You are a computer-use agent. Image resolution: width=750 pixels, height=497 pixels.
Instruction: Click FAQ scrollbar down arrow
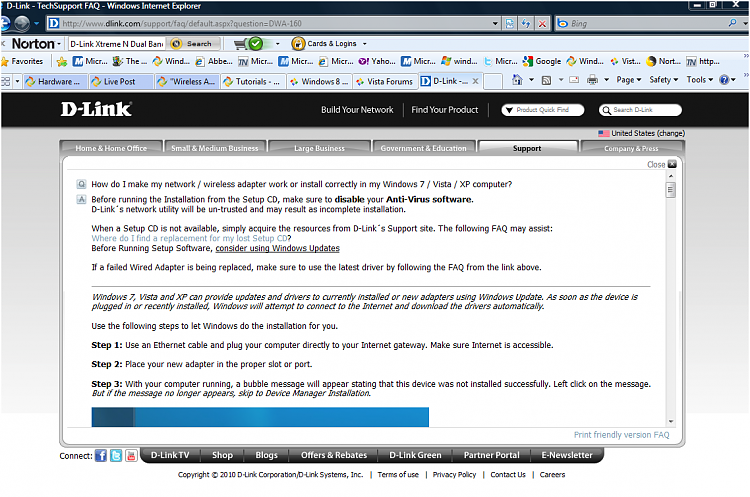[x=671, y=421]
